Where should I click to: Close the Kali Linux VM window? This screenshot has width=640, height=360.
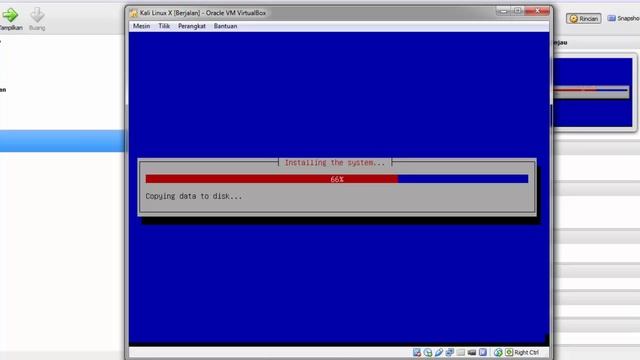pyautogui.click(x=537, y=11)
